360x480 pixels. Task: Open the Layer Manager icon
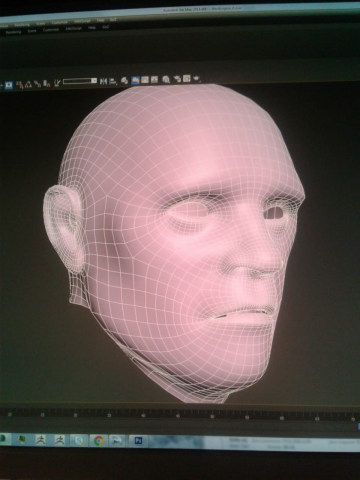pos(124,80)
